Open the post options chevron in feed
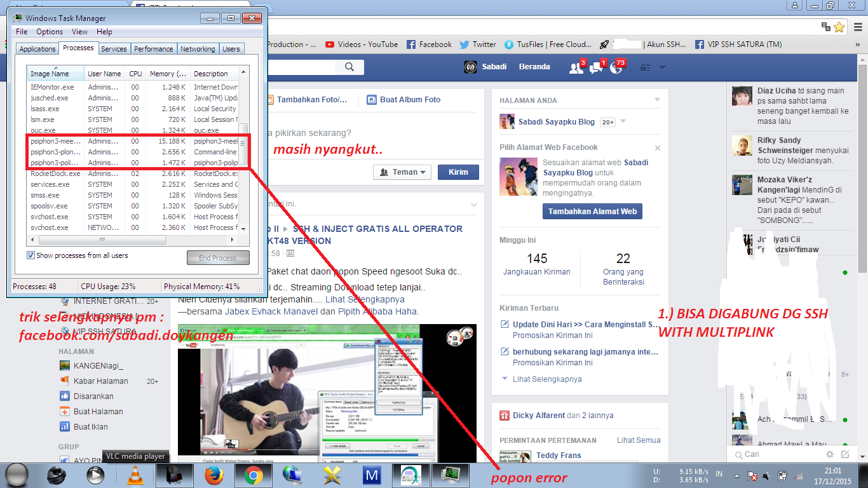Image resolution: width=868 pixels, height=488 pixels. (x=473, y=205)
